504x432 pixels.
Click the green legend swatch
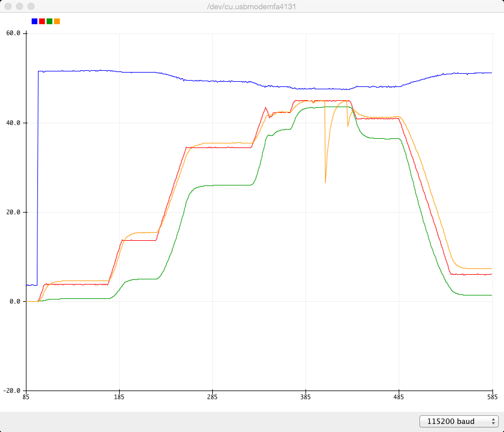pos(49,21)
